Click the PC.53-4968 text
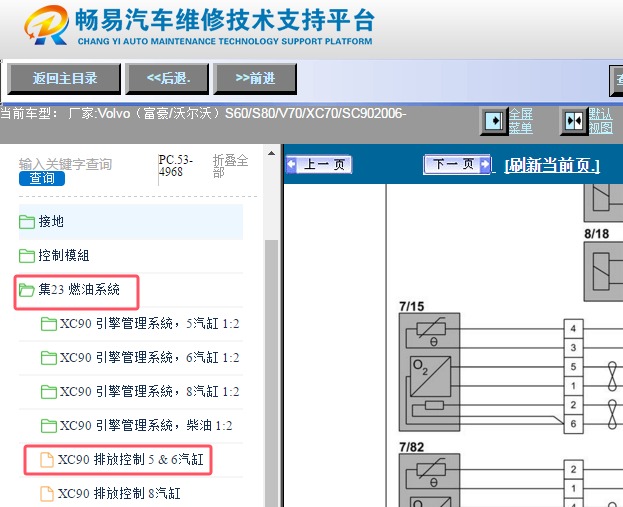 175,166
